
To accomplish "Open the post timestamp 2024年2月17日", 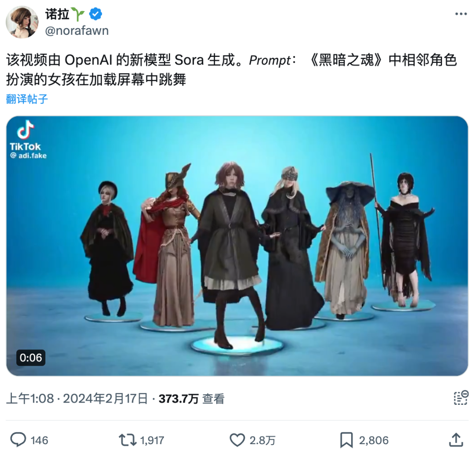I will 105,399.
